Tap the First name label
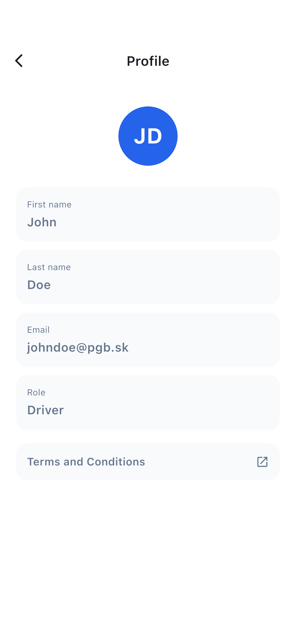This screenshot has width=296, height=644. tap(49, 205)
